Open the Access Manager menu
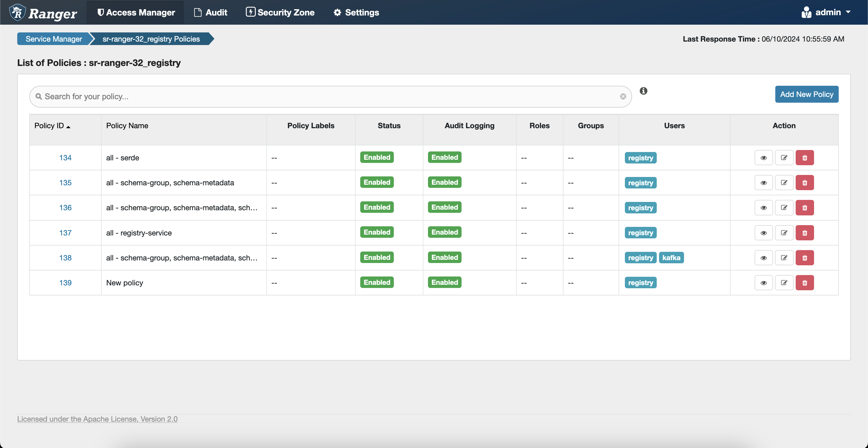The height and width of the screenshot is (448, 868). pos(135,12)
